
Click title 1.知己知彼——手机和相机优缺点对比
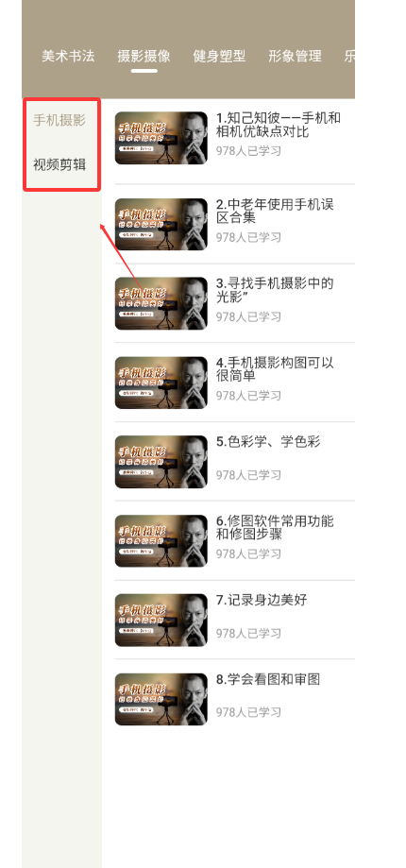(279, 125)
